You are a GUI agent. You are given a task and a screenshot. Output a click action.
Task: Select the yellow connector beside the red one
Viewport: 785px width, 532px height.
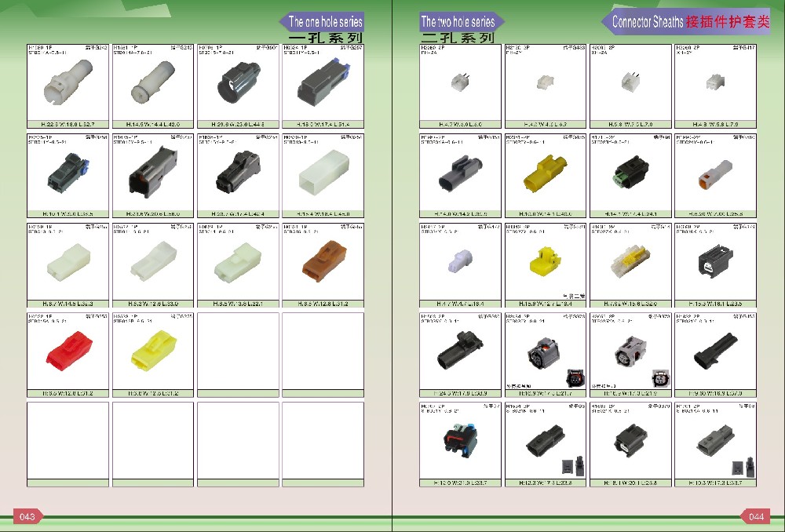coord(154,350)
